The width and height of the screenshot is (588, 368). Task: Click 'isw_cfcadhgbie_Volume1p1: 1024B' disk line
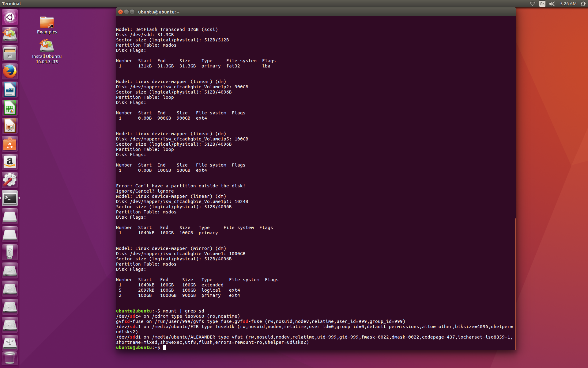click(x=182, y=201)
